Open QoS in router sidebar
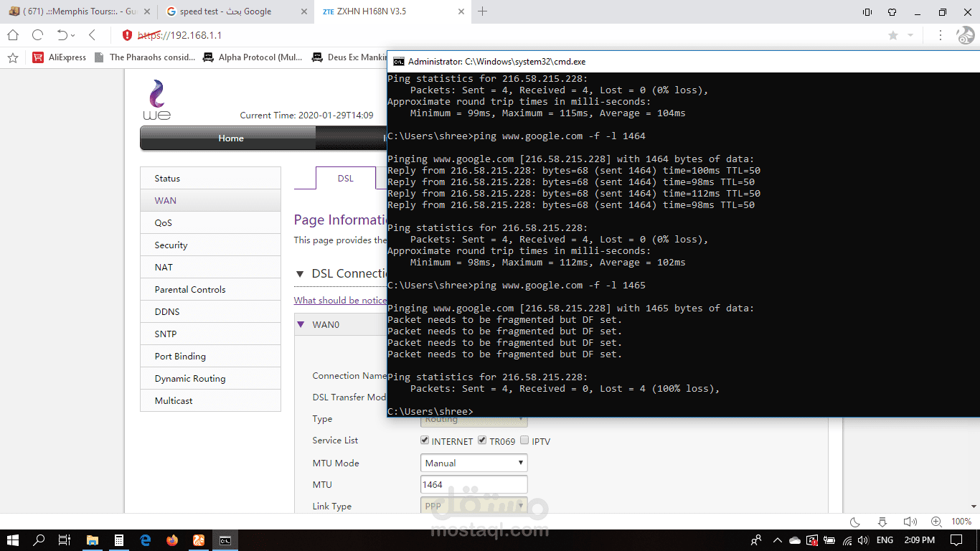The width and height of the screenshot is (980, 551). [x=210, y=223]
